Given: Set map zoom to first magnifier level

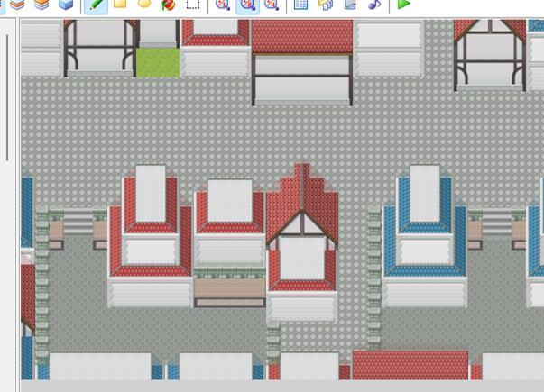Looking at the screenshot, I should [223, 5].
